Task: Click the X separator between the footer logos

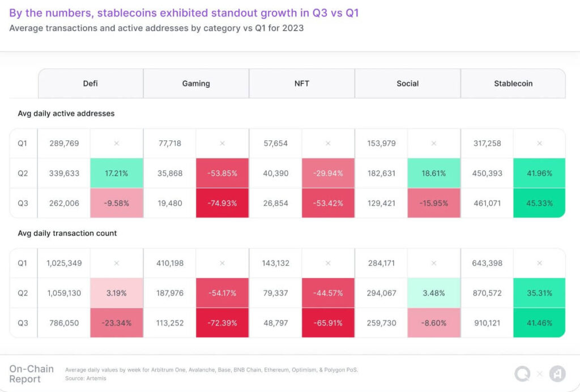Action: [540, 374]
